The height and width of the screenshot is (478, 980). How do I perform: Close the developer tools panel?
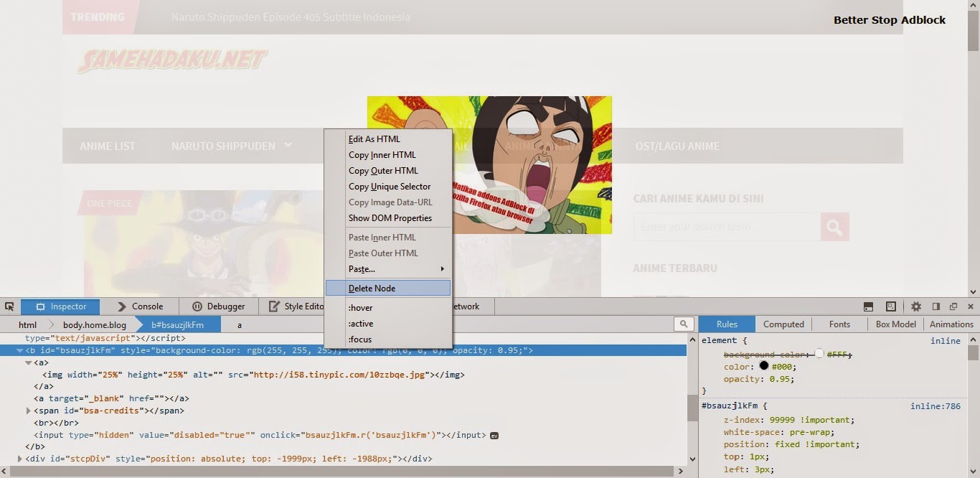click(971, 306)
